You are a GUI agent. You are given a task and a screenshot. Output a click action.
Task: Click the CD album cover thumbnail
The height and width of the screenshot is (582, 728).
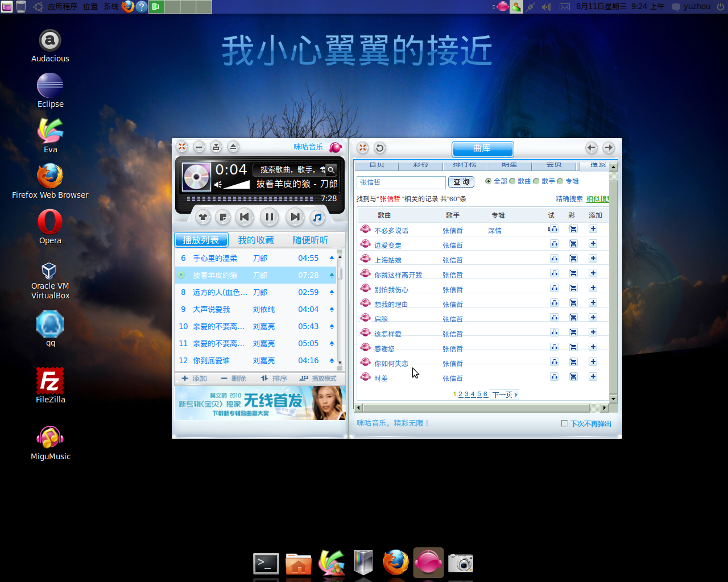[x=196, y=177]
